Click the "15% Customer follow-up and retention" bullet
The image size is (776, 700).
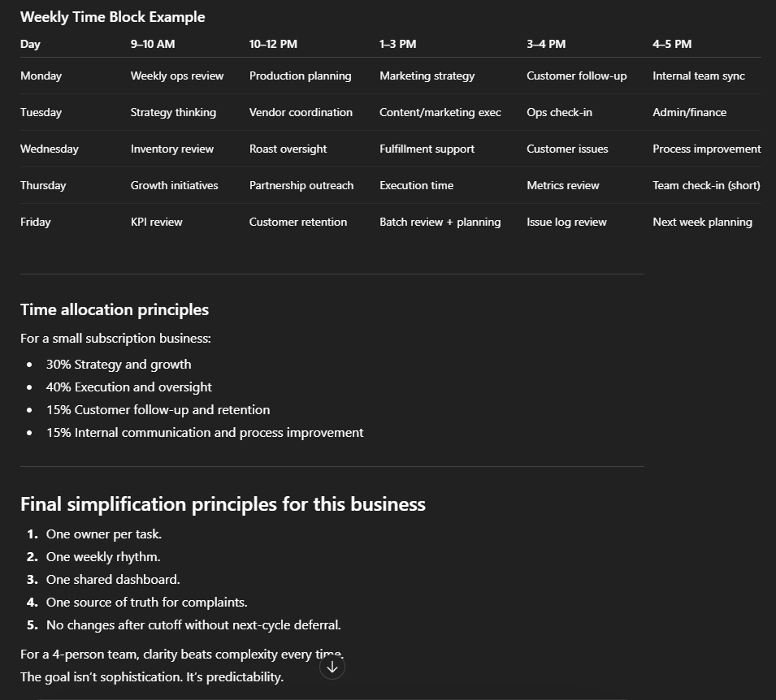click(158, 410)
